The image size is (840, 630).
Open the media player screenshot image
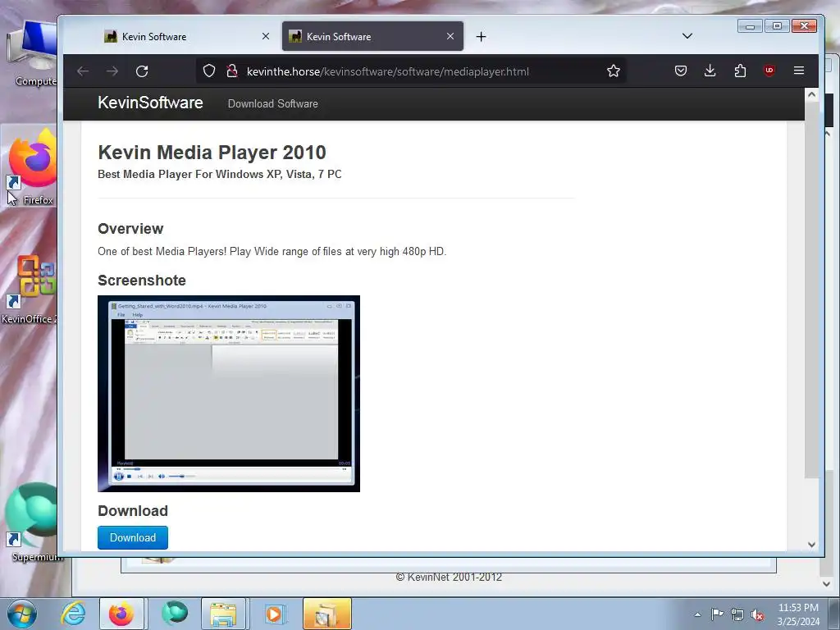click(229, 394)
